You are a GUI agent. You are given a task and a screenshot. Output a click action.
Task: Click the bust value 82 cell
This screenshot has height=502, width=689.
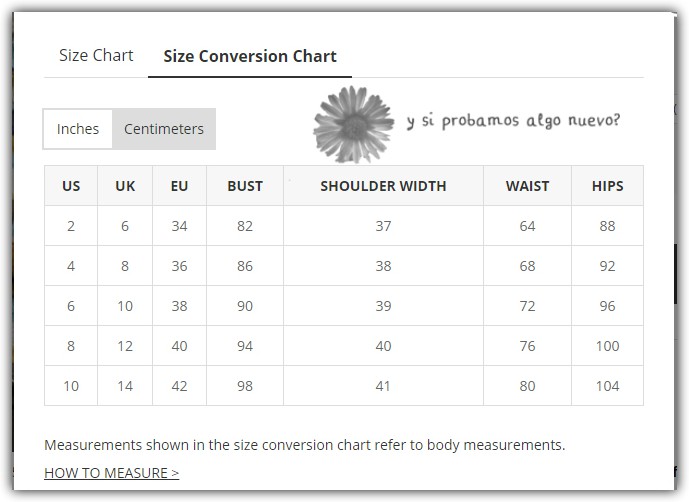[245, 226]
